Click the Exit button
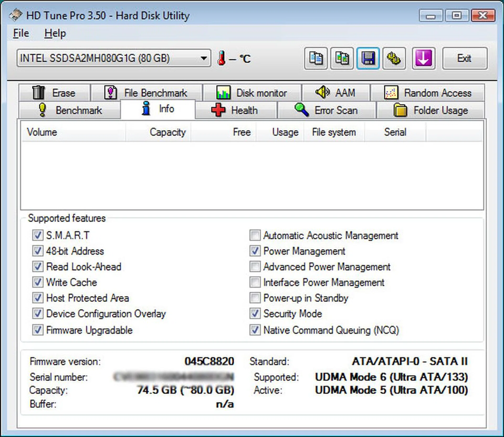Viewport: 504px width, 437px height. tap(464, 58)
